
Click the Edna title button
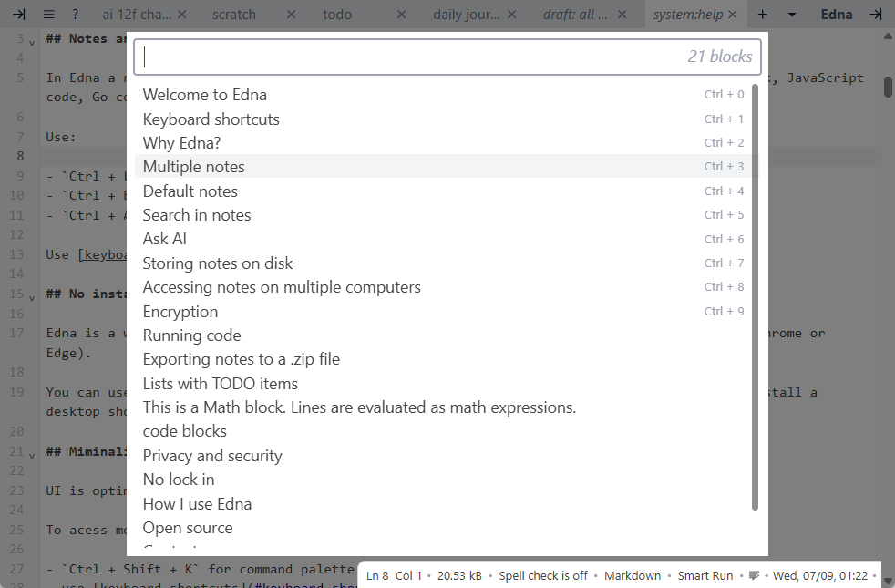pyautogui.click(x=836, y=15)
